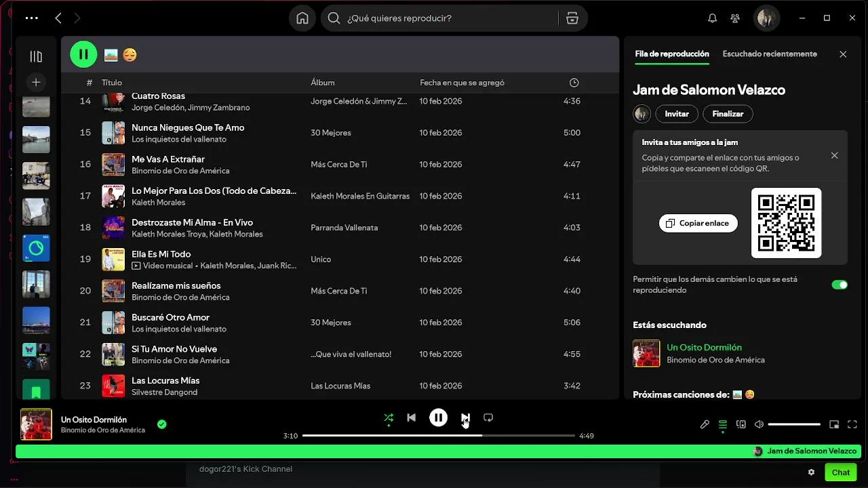Image resolution: width=868 pixels, height=488 pixels.
Task: Toggle the queue view icon
Action: click(x=723, y=424)
